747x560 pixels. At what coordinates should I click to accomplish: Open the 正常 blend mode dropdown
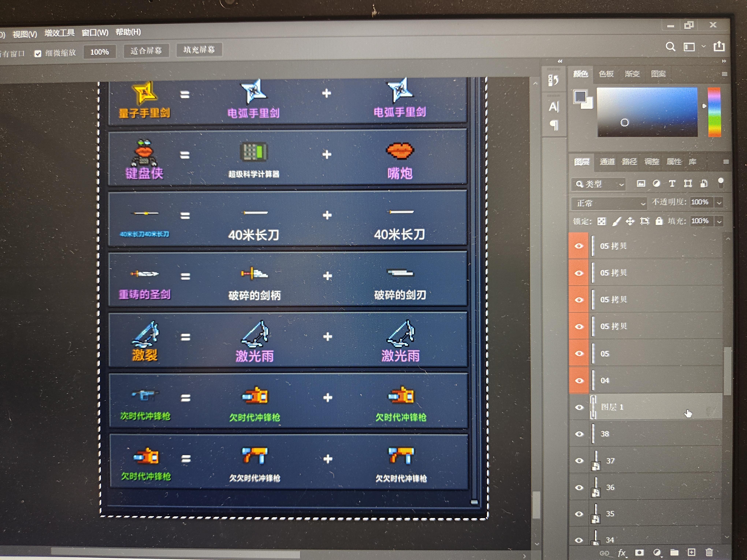[609, 203]
